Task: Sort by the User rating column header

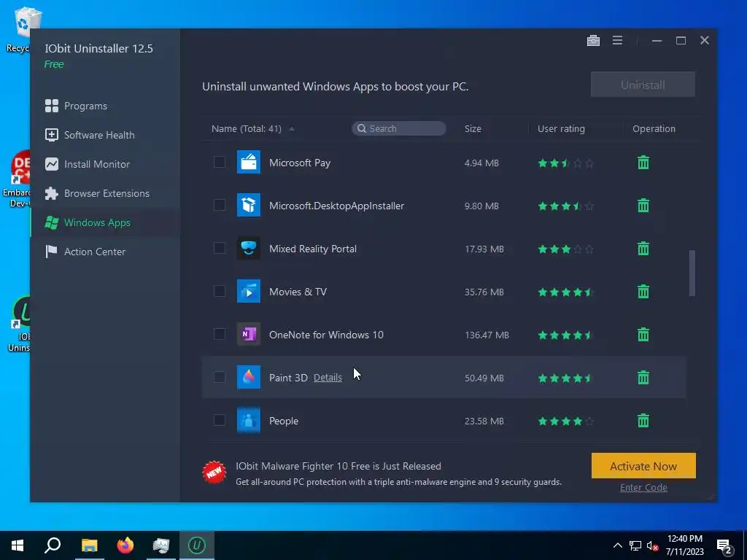Action: [x=561, y=128]
